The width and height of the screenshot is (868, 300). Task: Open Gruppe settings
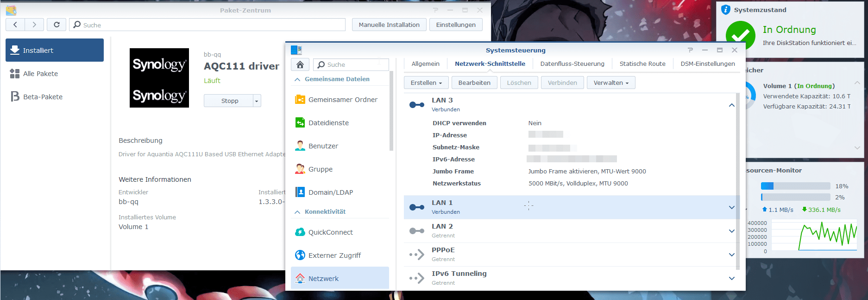pyautogui.click(x=340, y=169)
